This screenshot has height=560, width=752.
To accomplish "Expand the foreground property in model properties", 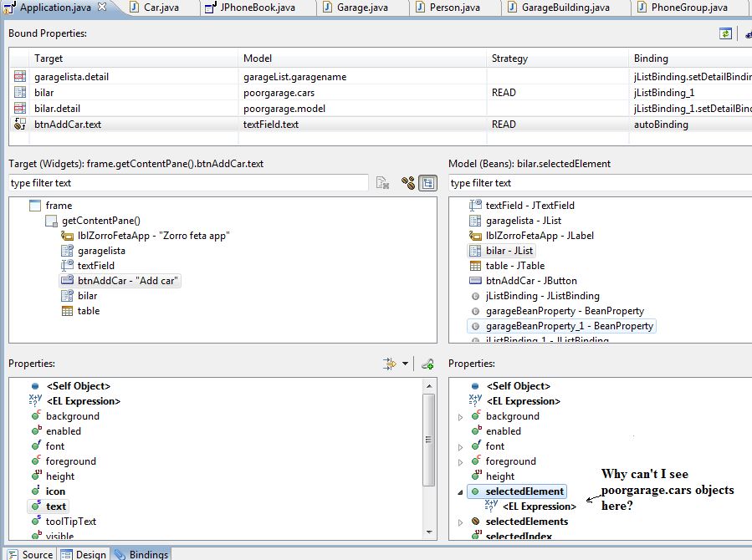I will 460,462.
